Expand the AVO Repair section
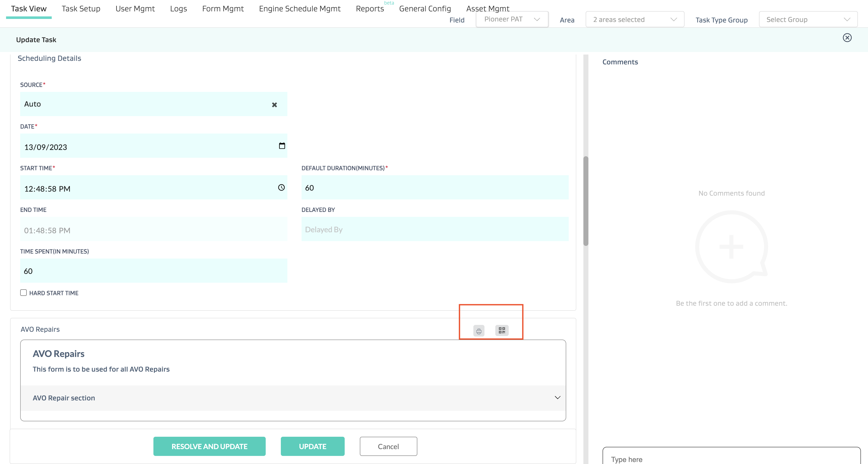 coord(557,398)
